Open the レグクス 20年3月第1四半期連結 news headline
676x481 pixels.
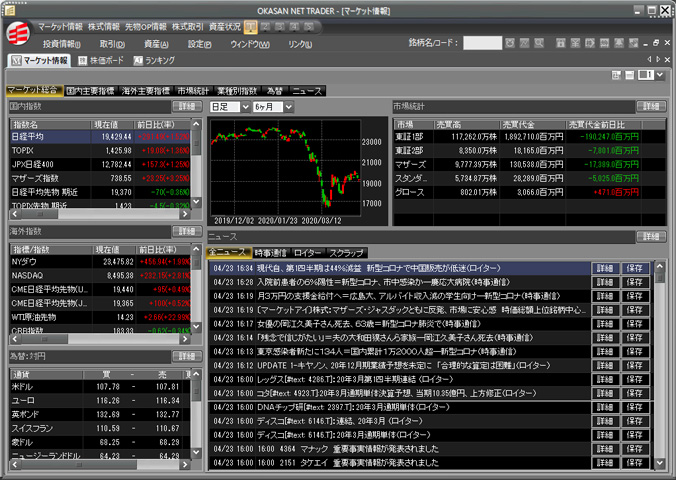point(355,379)
